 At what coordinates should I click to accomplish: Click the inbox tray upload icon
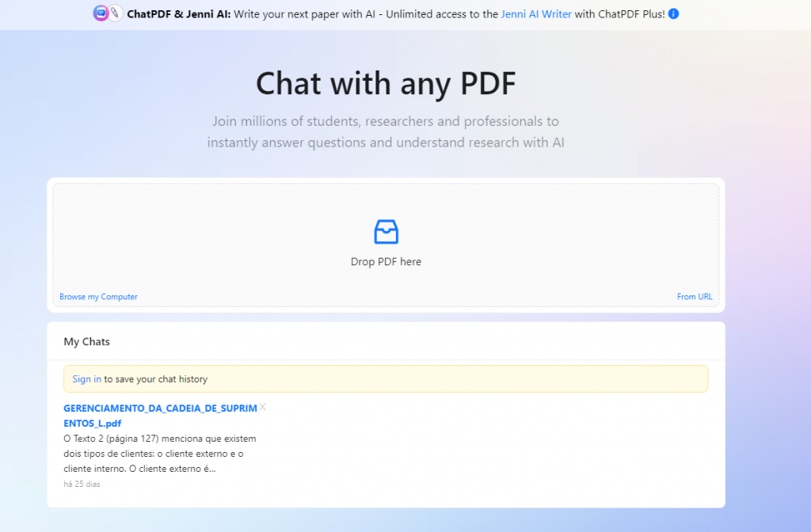point(386,232)
